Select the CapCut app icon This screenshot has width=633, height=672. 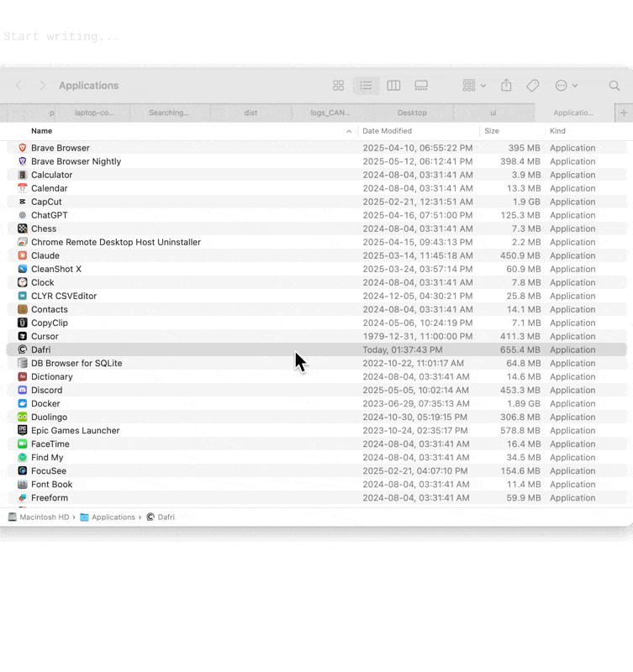23,202
